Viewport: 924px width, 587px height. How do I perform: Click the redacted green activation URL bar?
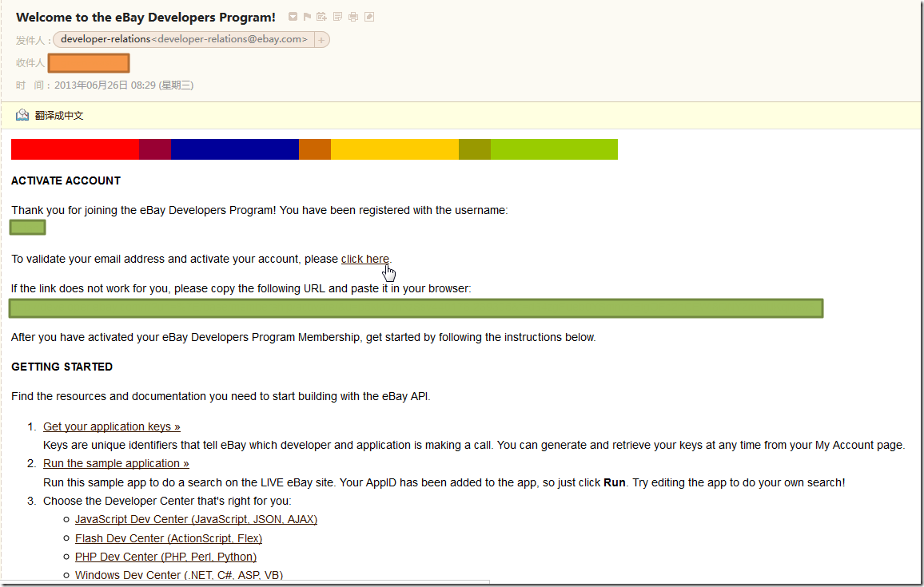[x=416, y=308]
